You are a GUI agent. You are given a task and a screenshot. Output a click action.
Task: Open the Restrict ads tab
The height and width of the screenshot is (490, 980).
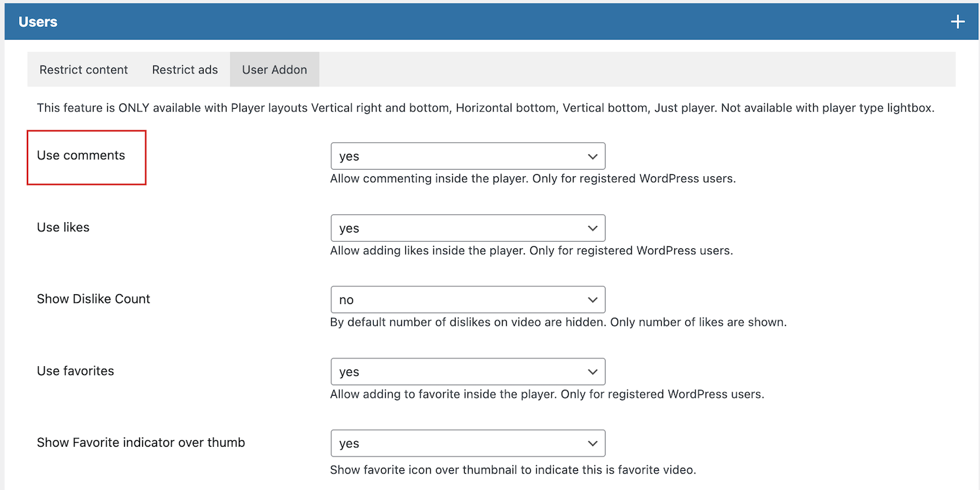click(x=185, y=69)
